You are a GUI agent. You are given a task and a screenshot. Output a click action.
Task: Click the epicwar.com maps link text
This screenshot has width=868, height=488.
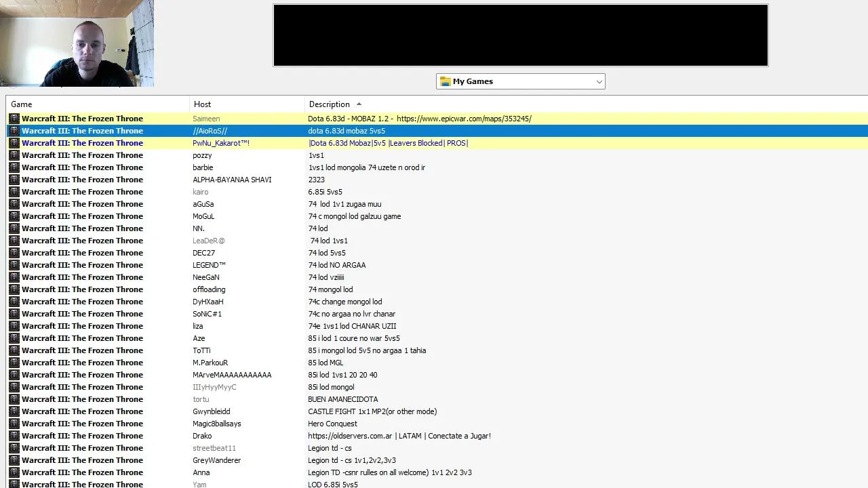[464, 119]
